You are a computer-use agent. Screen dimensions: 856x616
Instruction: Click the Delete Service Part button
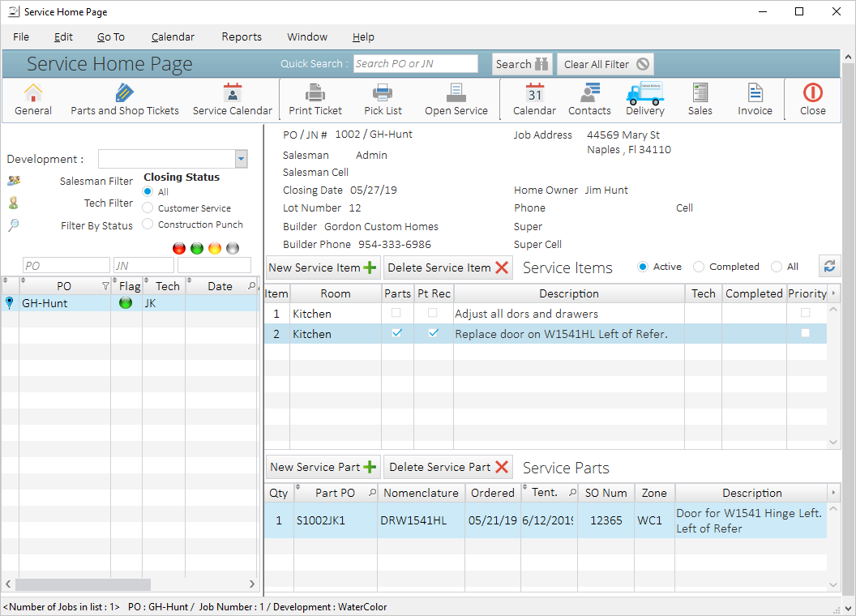tap(448, 467)
